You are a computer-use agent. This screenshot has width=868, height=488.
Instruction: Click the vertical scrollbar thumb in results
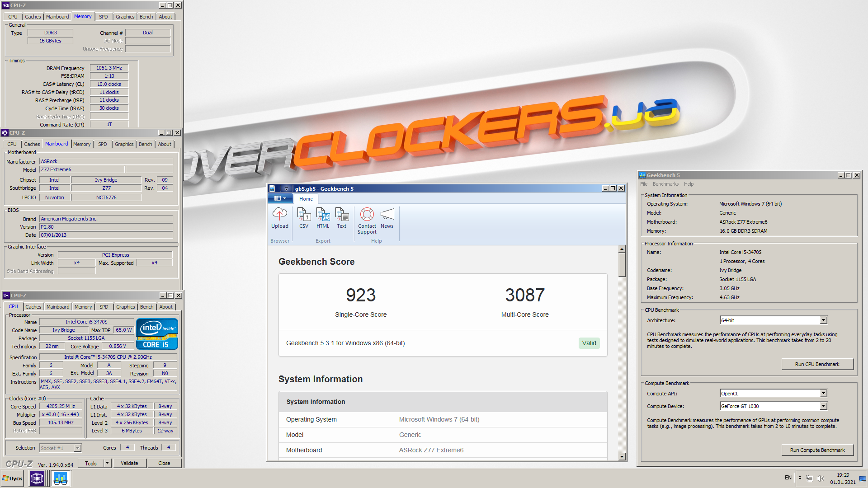pyautogui.click(x=622, y=265)
